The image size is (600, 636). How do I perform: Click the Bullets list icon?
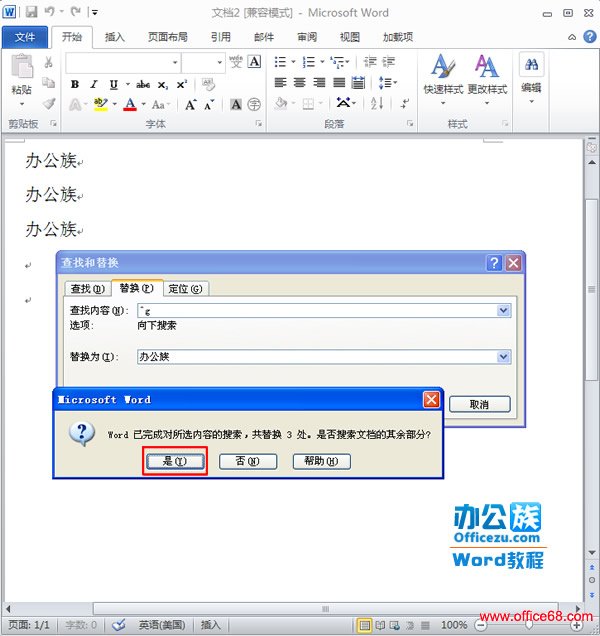point(280,62)
